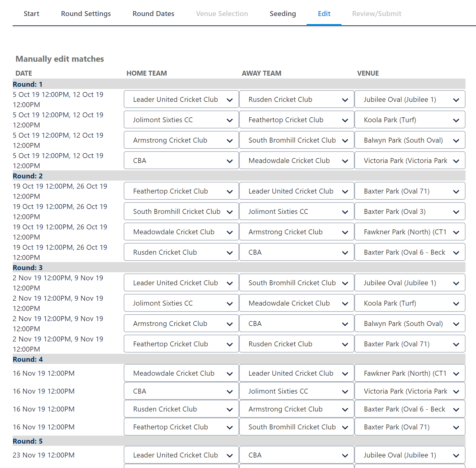Screen dimensions: 476x468
Task: Open Round 4 Rusden Cricket Club home dropdown
Action: pyautogui.click(x=181, y=409)
